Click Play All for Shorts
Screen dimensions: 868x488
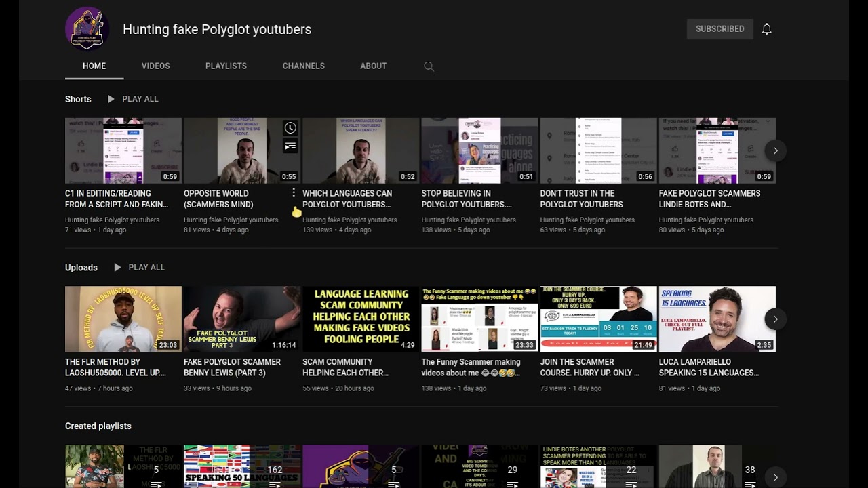(140, 99)
